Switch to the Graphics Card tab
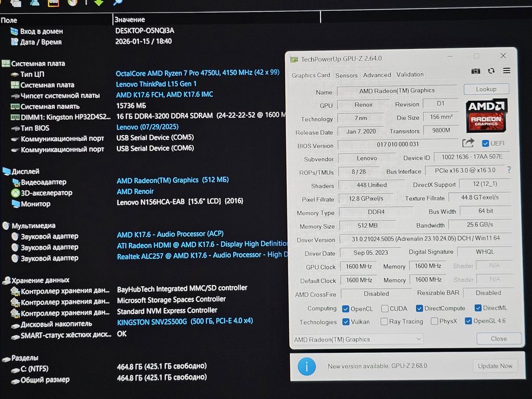 point(311,75)
